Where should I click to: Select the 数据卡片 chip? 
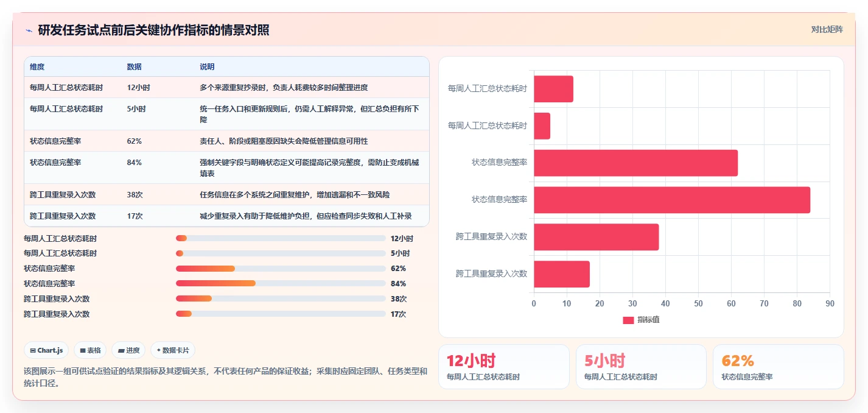(x=173, y=350)
